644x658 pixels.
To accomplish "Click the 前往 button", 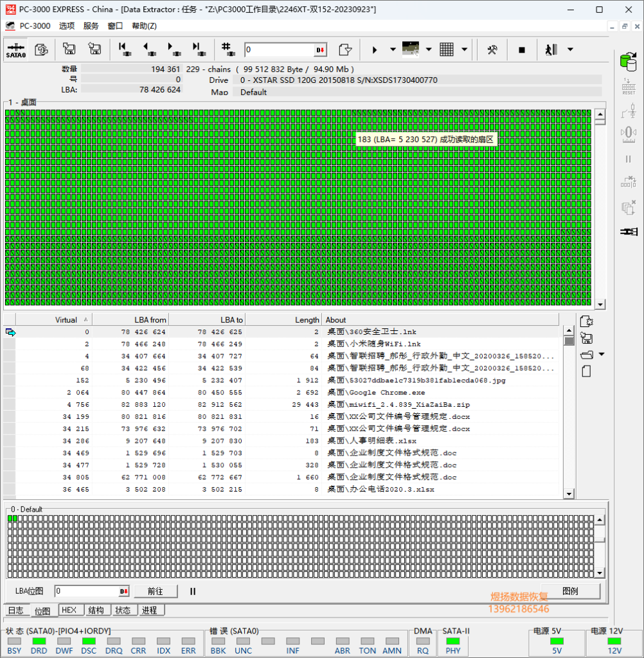I will [x=156, y=591].
